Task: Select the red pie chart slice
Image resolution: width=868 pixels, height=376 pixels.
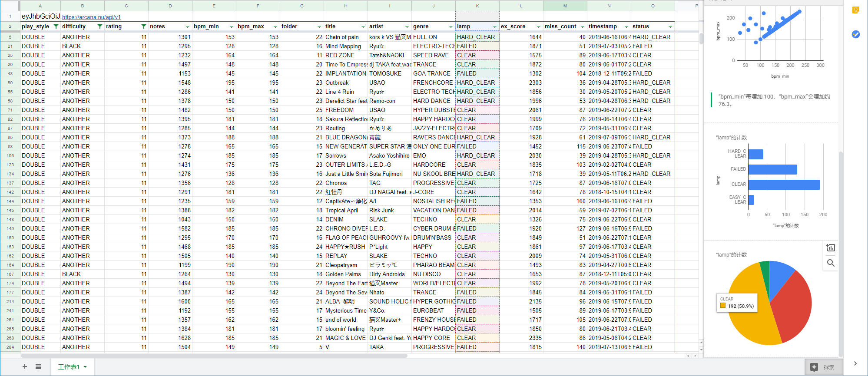Action: (793, 306)
